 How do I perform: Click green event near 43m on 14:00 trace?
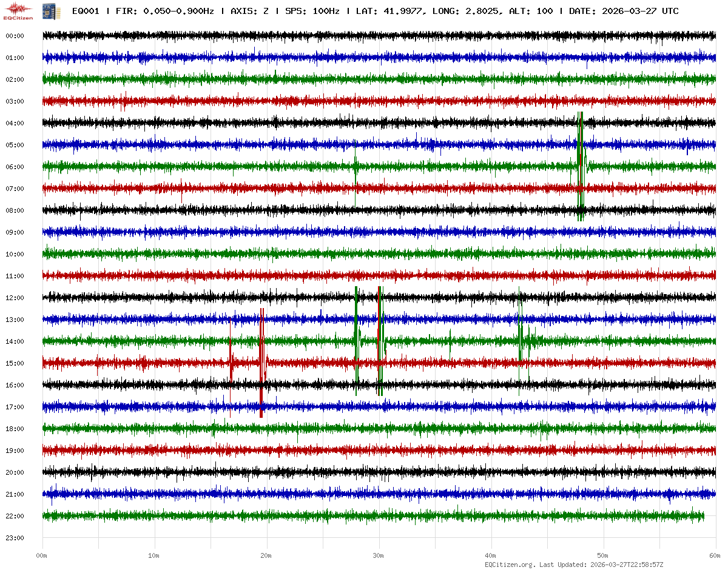[x=521, y=340]
